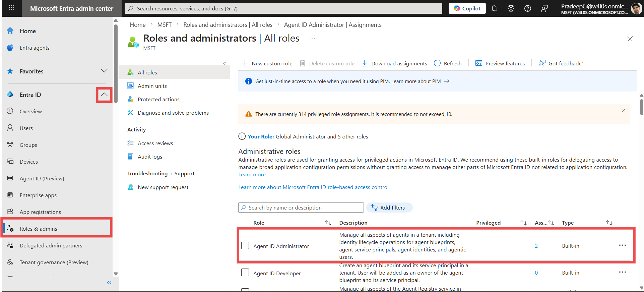Viewport: 644px width, 292px height.
Task: Open the app launcher waffle icon
Action: 12,8
